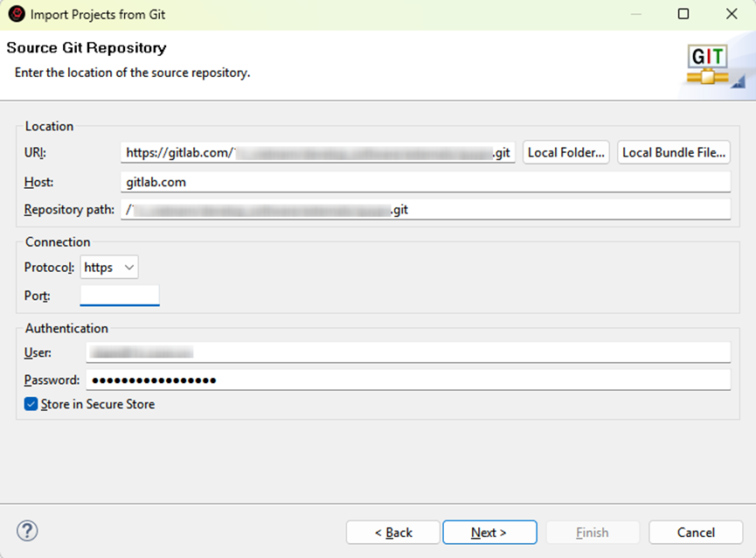Maximize the Import Projects dialog window

point(683,14)
